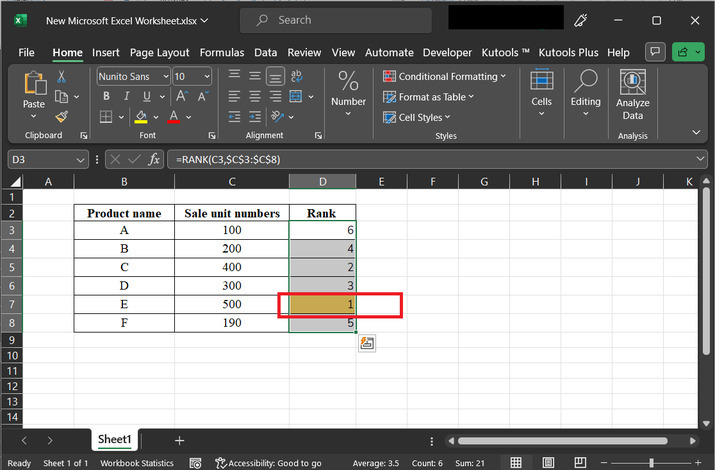Toggle Top Align vertical alignment
This screenshot has height=470, width=715.
(234, 76)
